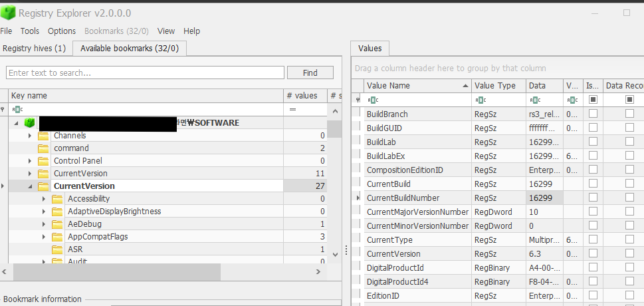Click the tree scroll right arrow
The height and width of the screenshot is (306, 644).
(318, 272)
